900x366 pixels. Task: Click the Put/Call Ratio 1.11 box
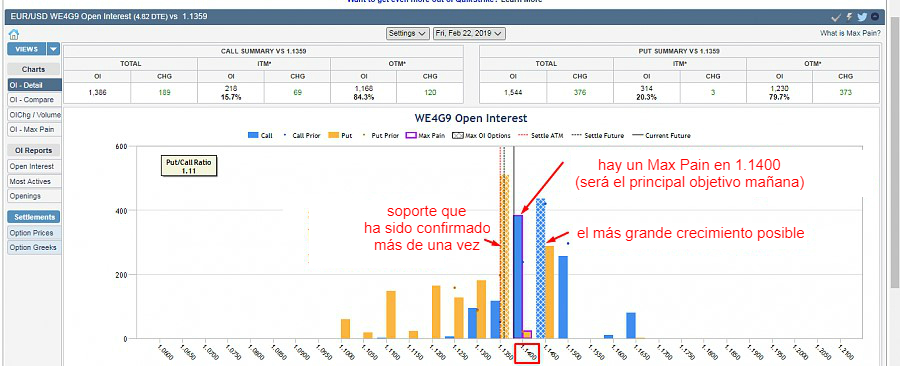point(189,166)
